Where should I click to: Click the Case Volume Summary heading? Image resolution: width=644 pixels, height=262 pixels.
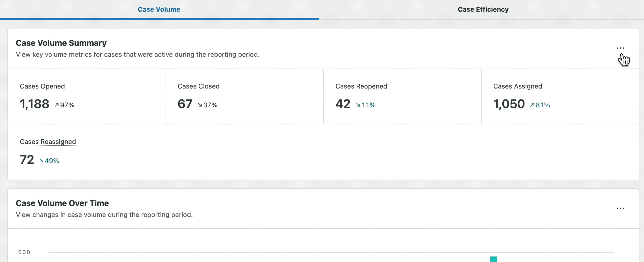click(x=61, y=43)
